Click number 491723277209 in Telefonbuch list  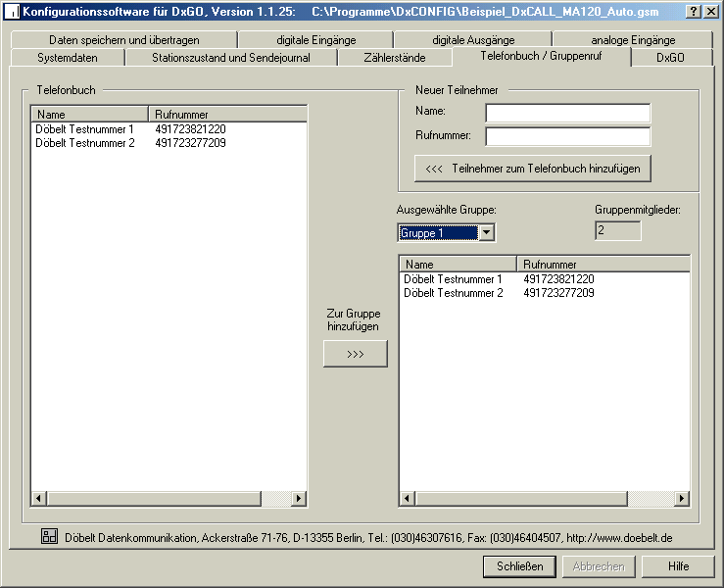click(190, 143)
